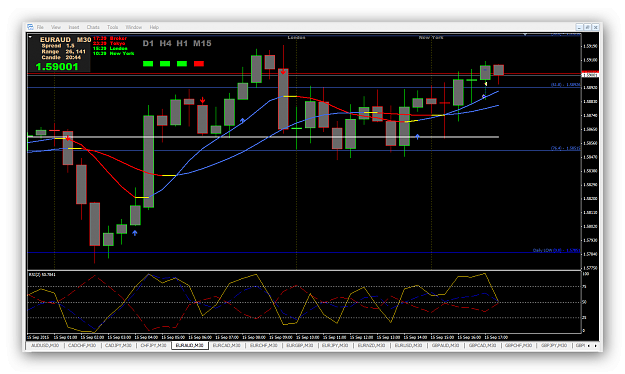Open the Window menu
The width and height of the screenshot is (625, 374).
(134, 27)
